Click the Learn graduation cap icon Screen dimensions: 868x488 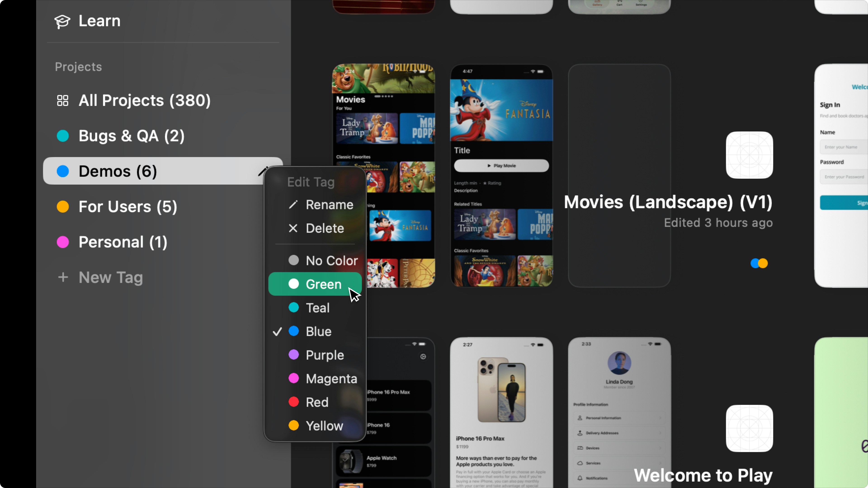[62, 21]
